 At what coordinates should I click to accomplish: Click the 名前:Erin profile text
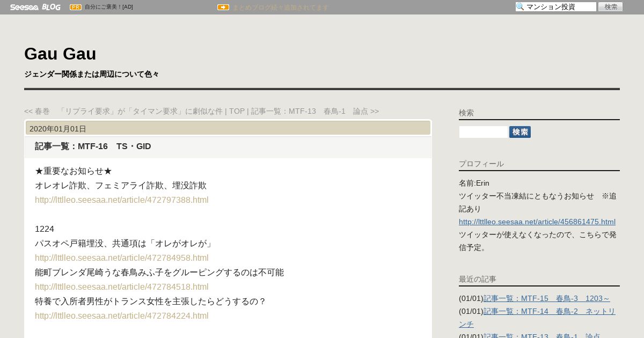[x=474, y=183]
